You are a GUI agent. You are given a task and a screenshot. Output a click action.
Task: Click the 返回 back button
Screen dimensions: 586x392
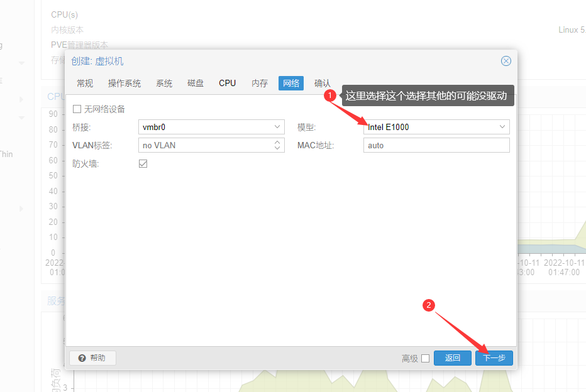452,358
